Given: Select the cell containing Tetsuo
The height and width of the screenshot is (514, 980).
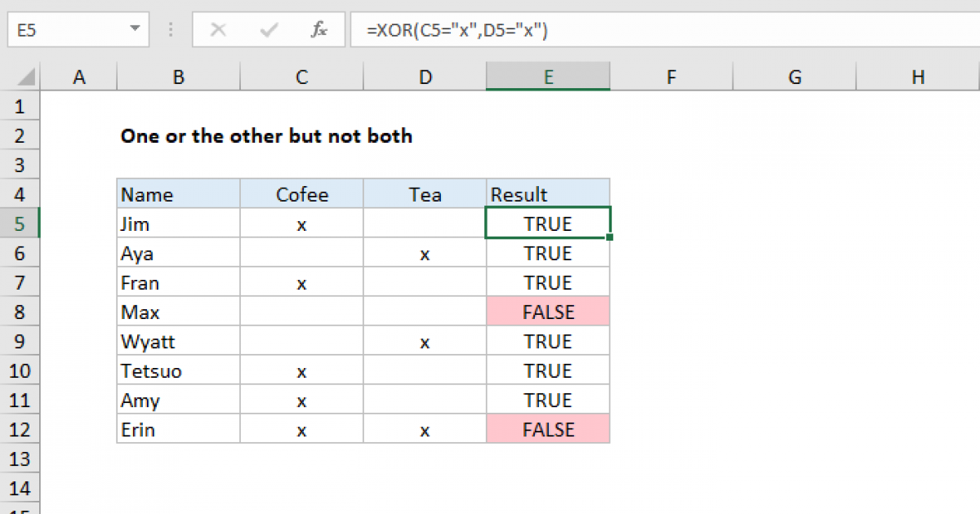Looking at the screenshot, I should click(178, 371).
